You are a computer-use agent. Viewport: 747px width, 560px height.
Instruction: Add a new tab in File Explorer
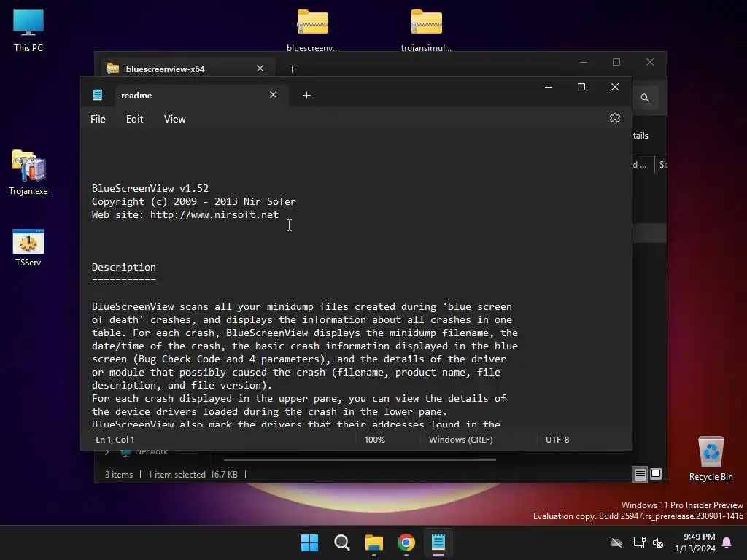click(x=292, y=69)
